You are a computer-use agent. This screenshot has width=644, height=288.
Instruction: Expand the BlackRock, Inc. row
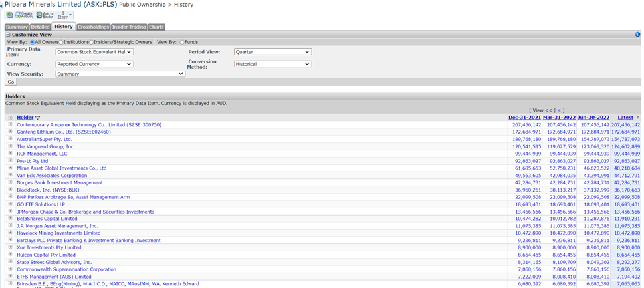[10, 190]
